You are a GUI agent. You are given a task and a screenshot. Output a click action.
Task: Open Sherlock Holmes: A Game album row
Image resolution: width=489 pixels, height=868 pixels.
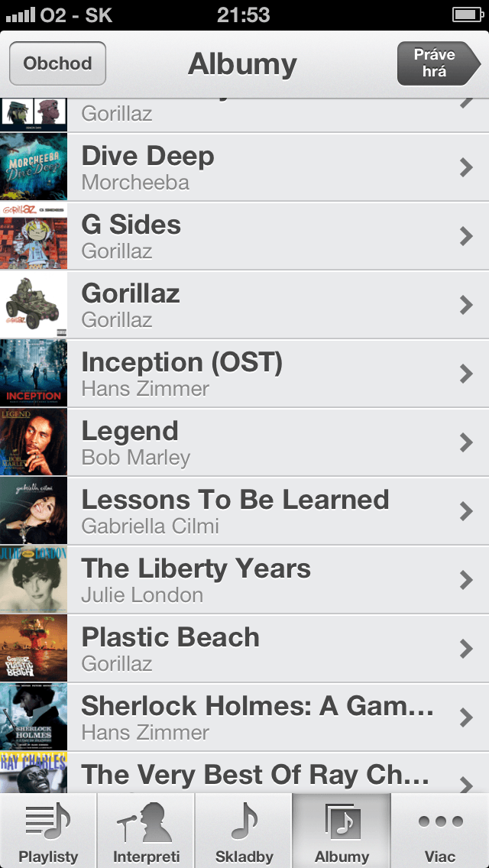click(x=244, y=717)
